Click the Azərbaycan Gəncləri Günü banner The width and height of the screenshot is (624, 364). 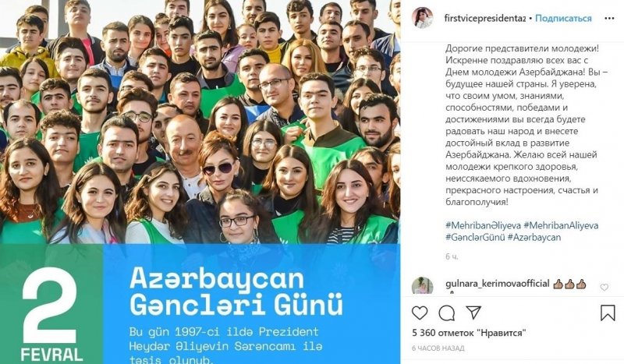click(200, 304)
